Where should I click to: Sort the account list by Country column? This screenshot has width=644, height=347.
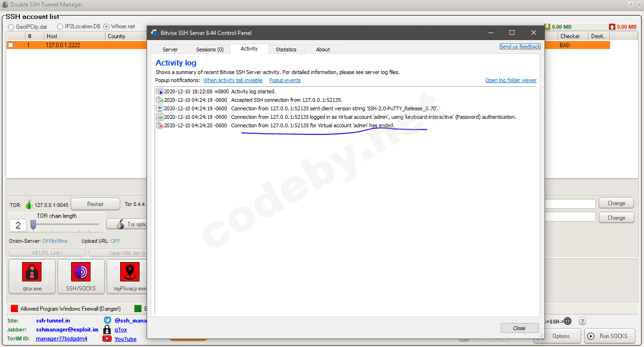pyautogui.click(x=126, y=36)
